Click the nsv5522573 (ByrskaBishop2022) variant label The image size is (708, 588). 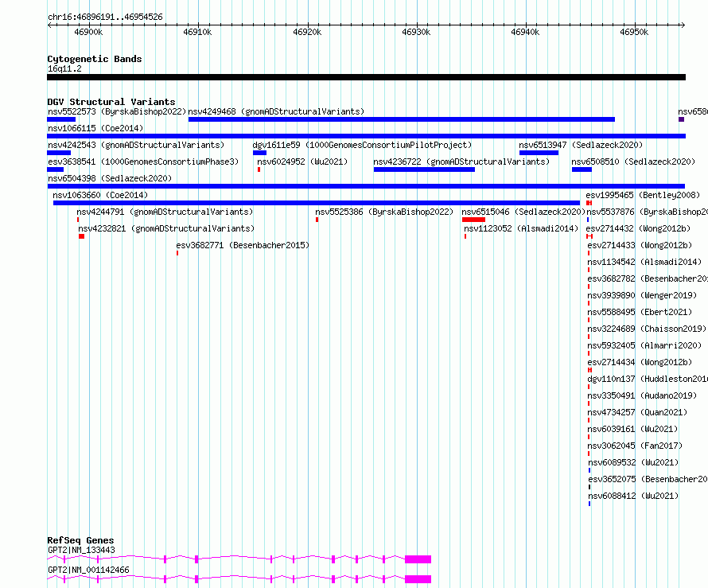tap(117, 111)
